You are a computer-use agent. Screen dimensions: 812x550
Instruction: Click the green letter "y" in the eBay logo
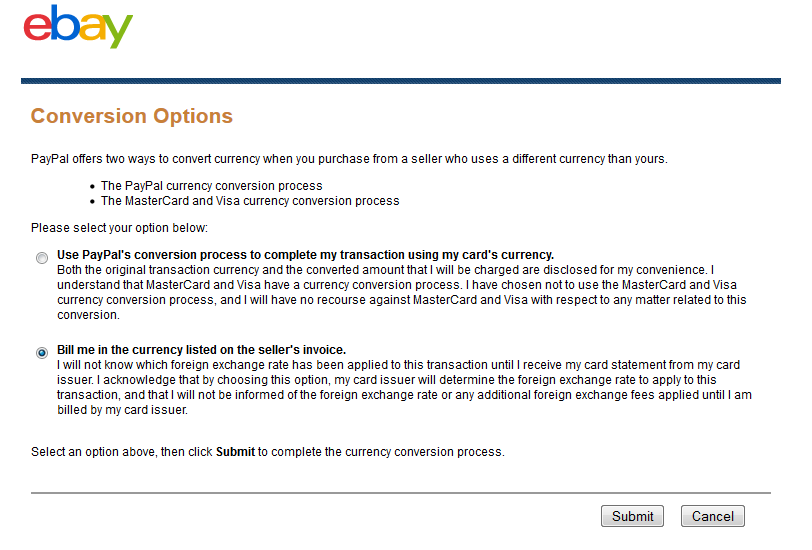(118, 32)
